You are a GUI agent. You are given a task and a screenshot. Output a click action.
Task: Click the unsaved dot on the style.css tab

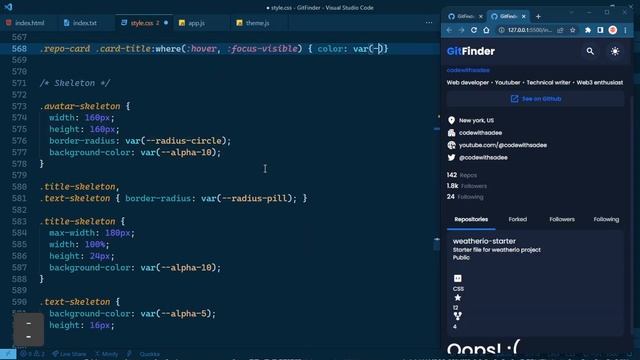(x=166, y=23)
